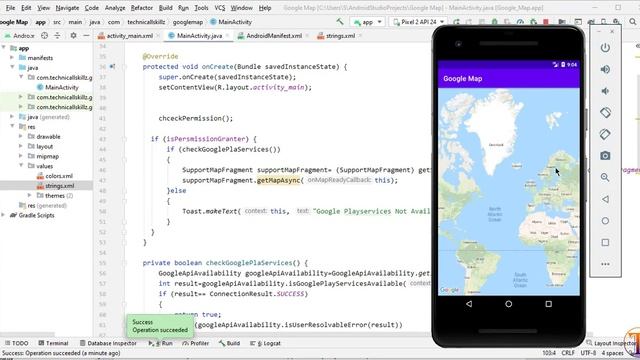The height and width of the screenshot is (360, 640).
Task: Open the Refactor menu
Action: [x=142, y=8]
